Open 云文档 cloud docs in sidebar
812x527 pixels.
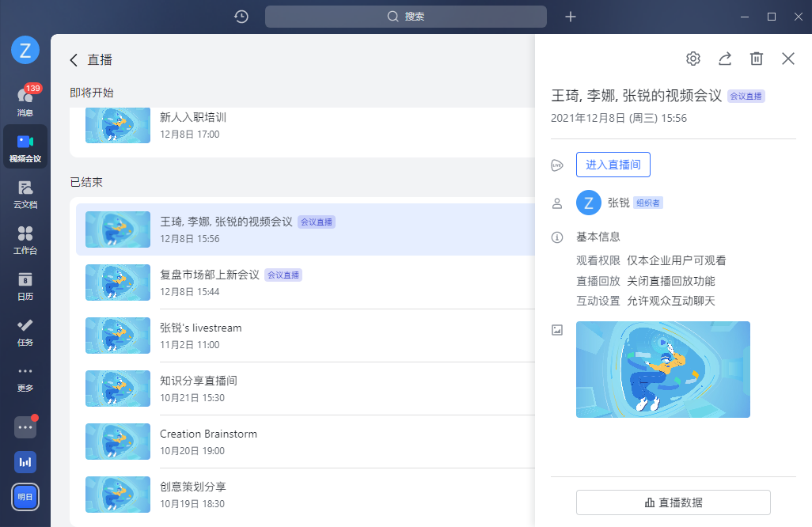(x=25, y=194)
